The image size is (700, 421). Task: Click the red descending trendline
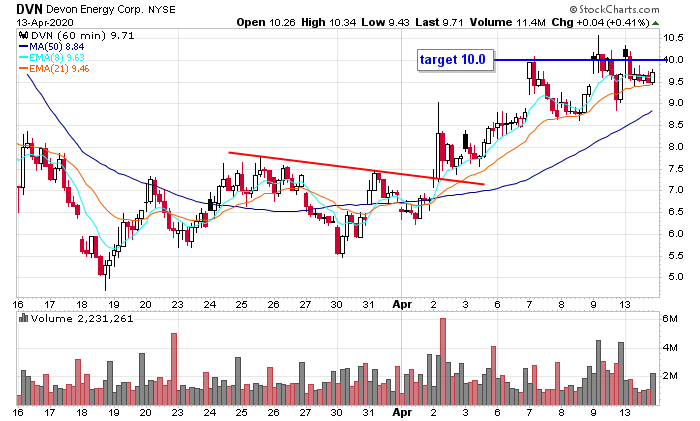click(x=356, y=168)
